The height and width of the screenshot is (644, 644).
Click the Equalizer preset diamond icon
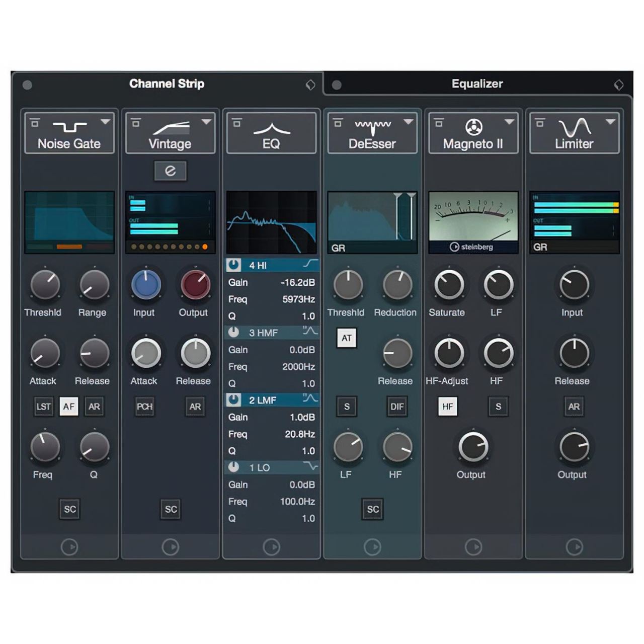619,85
